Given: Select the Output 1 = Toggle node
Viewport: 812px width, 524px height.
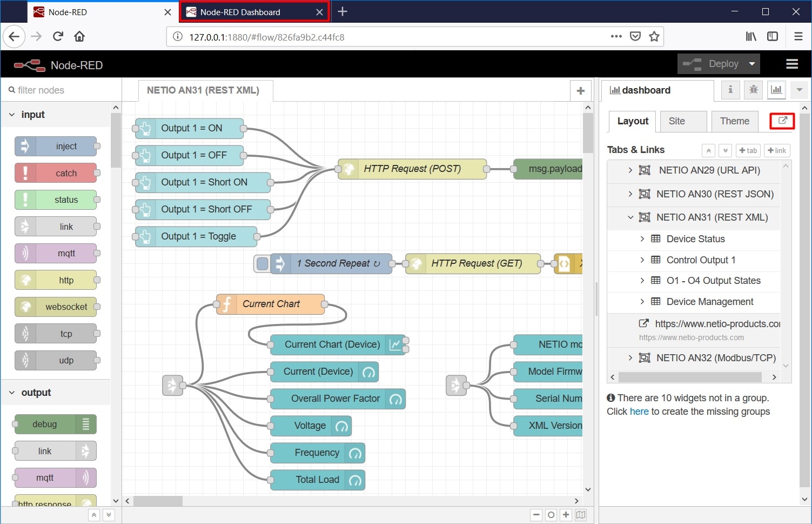Looking at the screenshot, I should click(x=196, y=236).
